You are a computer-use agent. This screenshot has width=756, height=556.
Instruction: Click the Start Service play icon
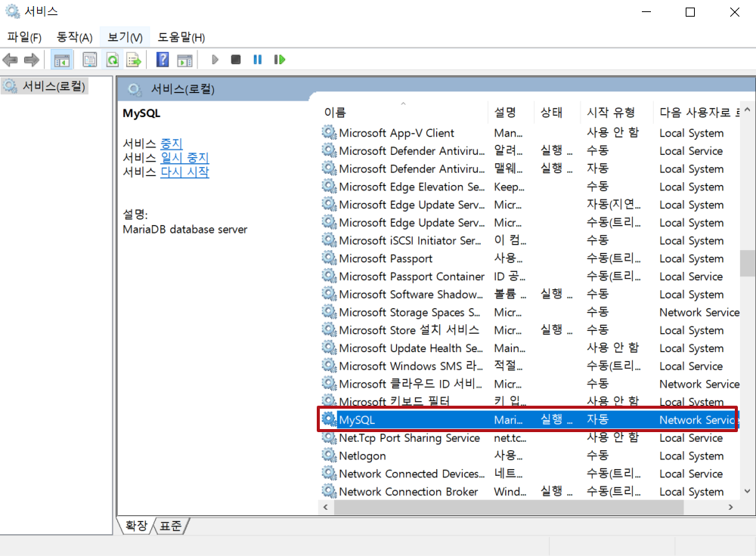coord(215,60)
